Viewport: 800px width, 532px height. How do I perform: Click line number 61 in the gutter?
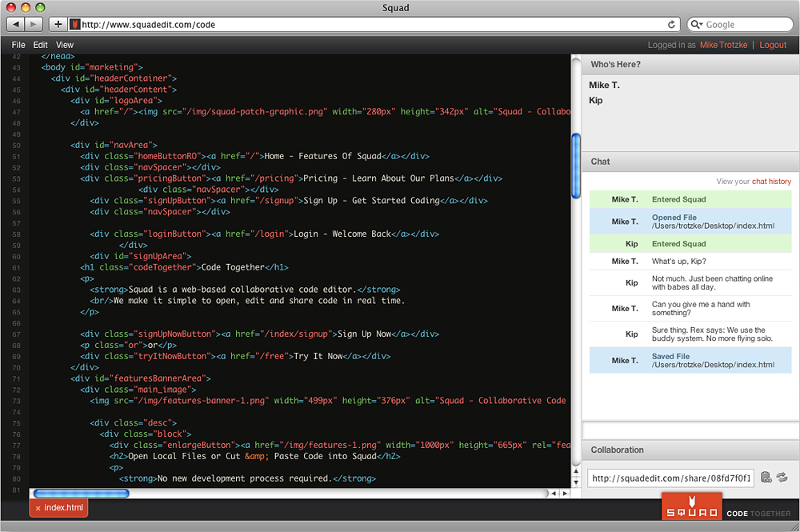click(x=16, y=268)
